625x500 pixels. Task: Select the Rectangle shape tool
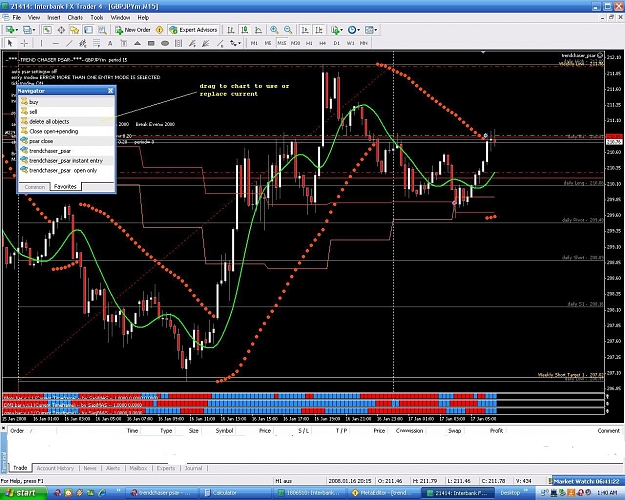151,43
